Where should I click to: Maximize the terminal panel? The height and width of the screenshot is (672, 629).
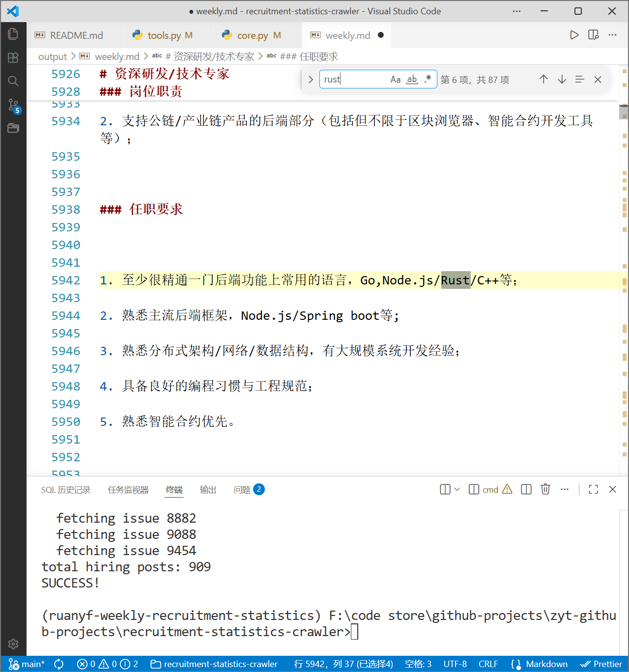[593, 489]
